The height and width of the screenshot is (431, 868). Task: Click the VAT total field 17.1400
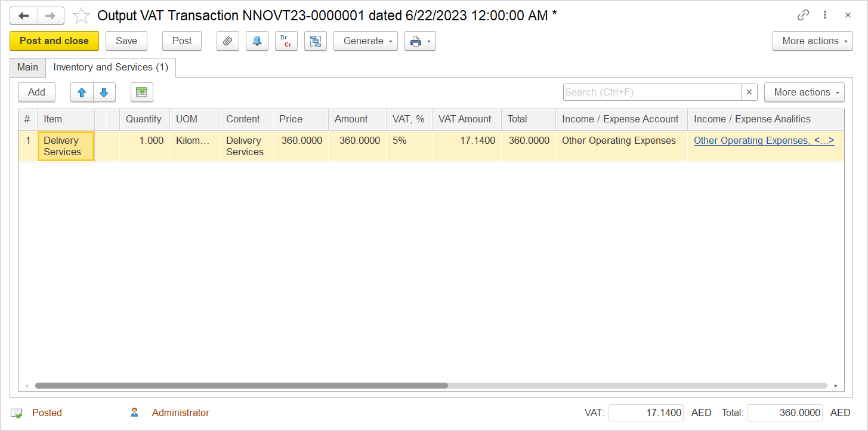point(646,412)
